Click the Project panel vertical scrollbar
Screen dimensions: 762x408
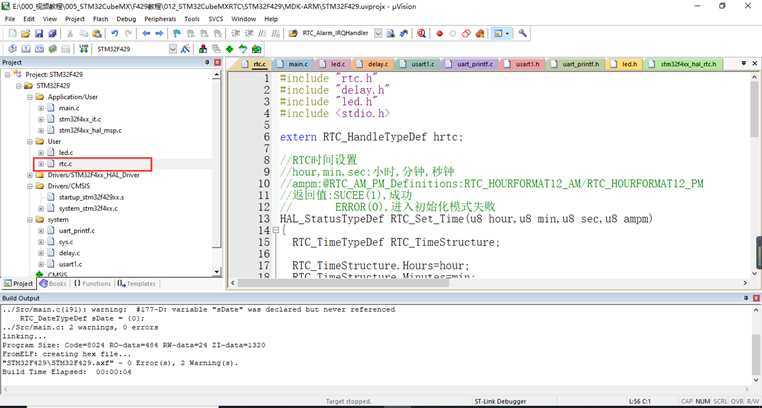(217, 172)
